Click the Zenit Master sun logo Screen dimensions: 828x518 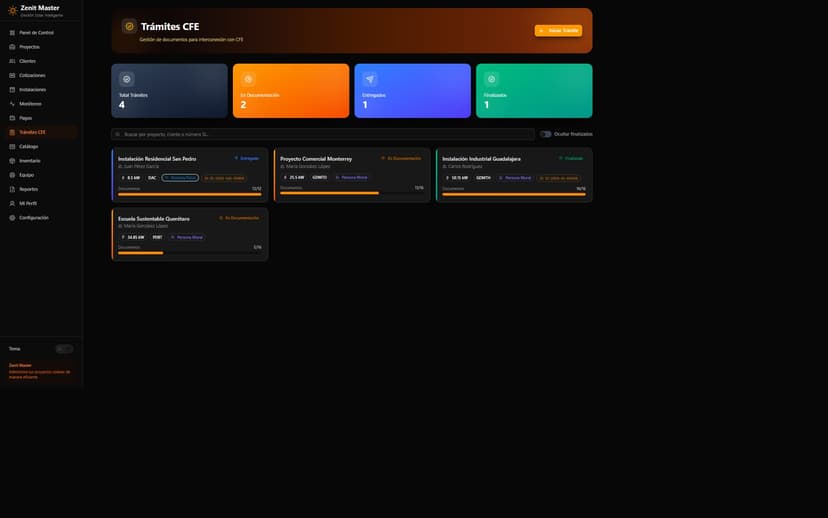(x=13, y=10)
